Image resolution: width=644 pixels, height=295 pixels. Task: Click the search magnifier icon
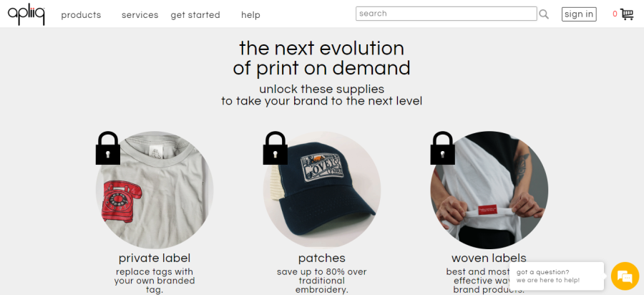(544, 14)
